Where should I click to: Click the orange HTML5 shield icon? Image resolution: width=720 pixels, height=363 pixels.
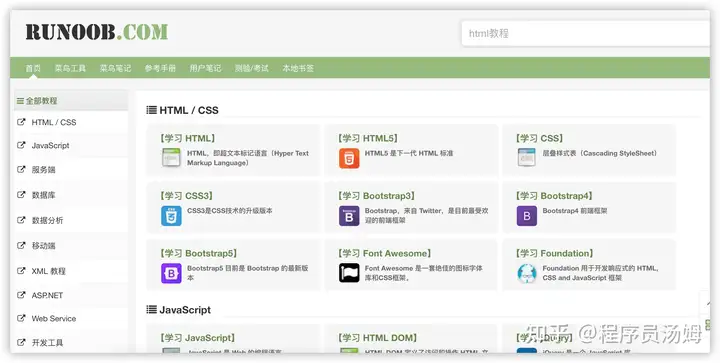(x=349, y=158)
